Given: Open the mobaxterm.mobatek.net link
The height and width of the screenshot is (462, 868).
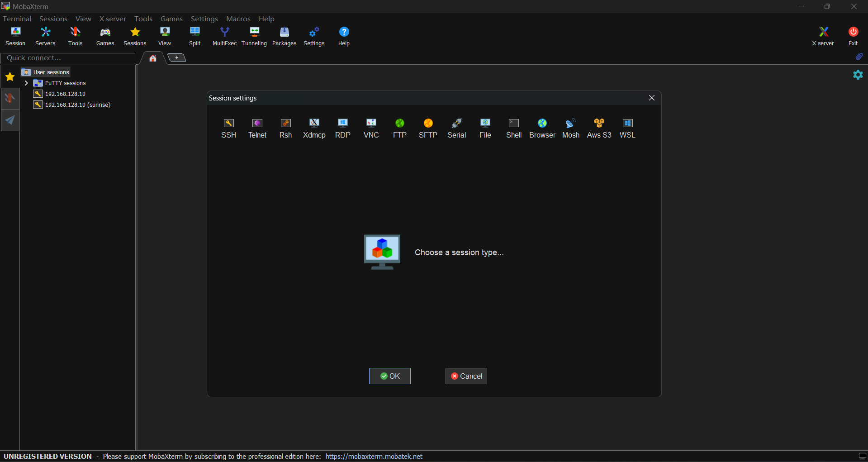Looking at the screenshot, I should (374, 456).
